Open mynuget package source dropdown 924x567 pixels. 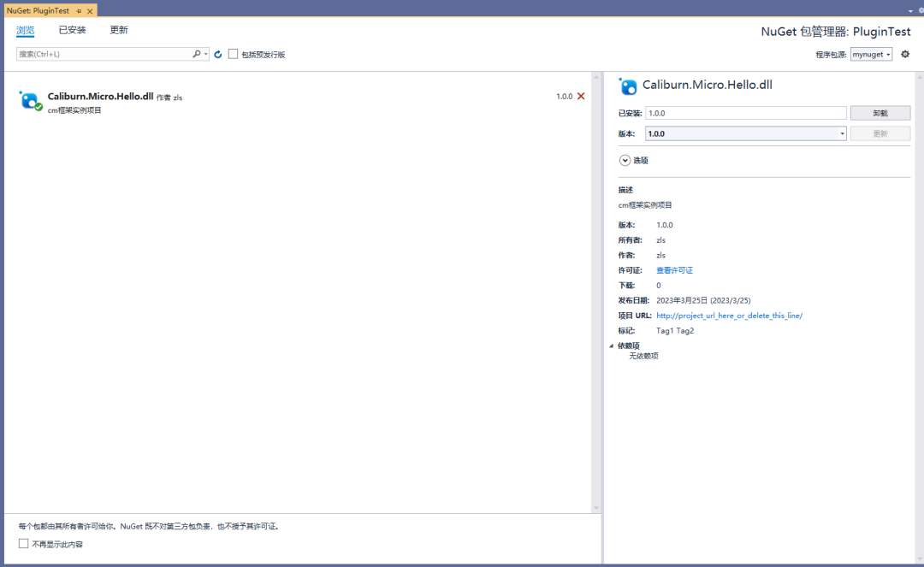pos(871,54)
